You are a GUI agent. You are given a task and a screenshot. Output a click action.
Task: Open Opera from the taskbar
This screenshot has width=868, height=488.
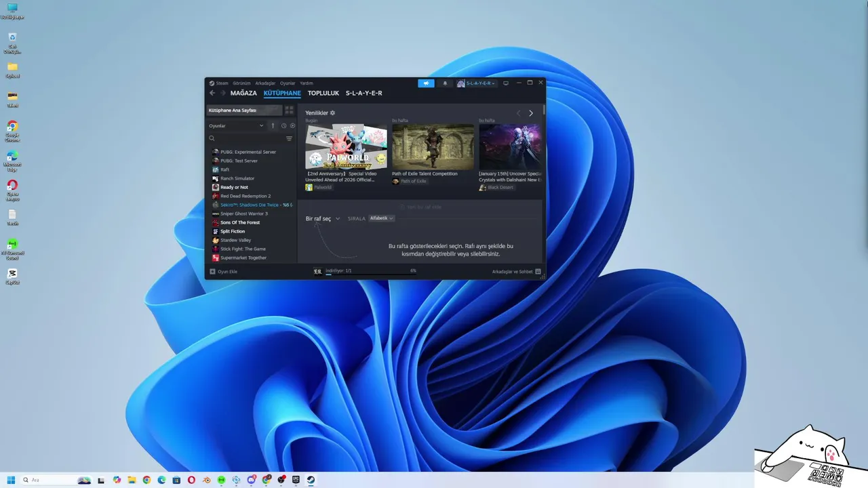click(191, 480)
